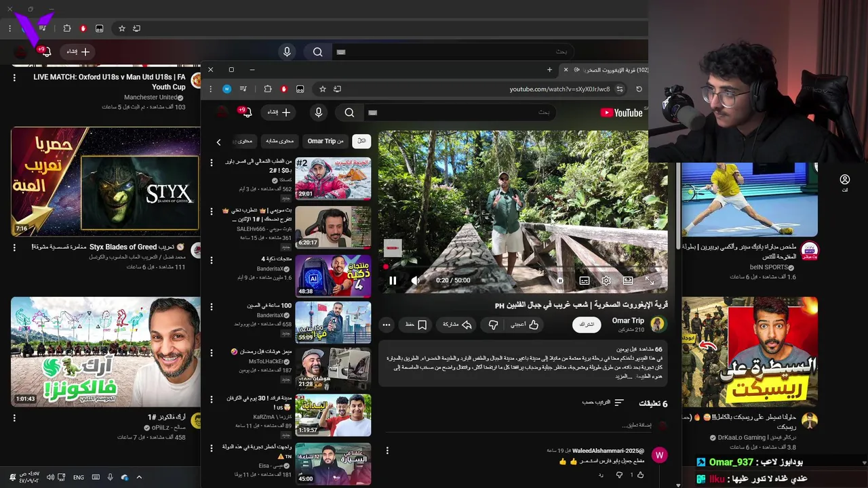Open notifications bell in front window
The width and height of the screenshot is (868, 488).
pos(246,113)
